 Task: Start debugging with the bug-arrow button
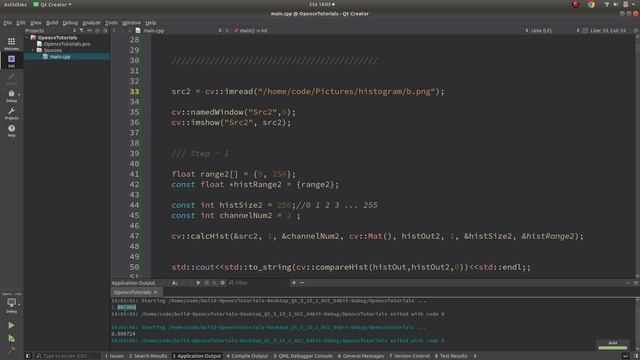pyautogui.click(x=11, y=338)
